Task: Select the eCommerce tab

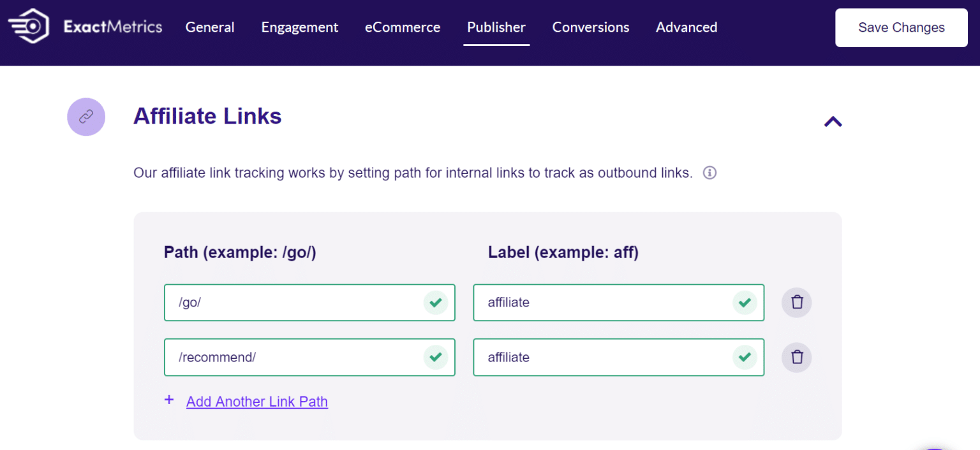Action: (x=403, y=27)
